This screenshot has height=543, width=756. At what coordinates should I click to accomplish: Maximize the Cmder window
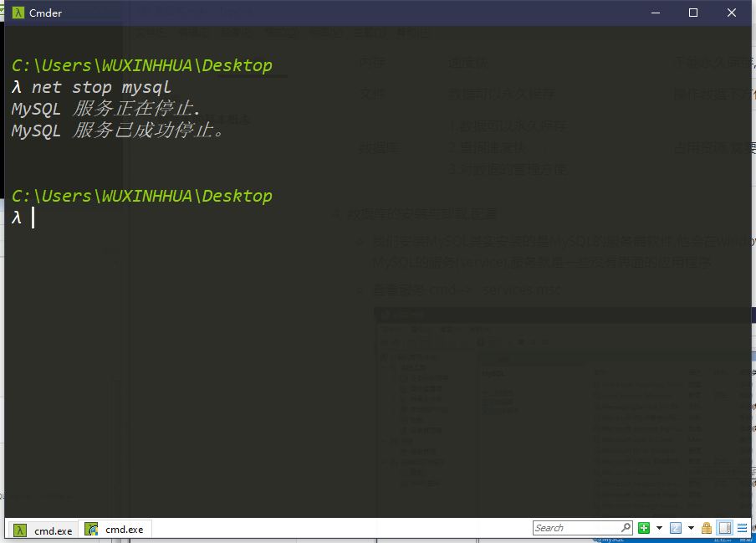692,13
